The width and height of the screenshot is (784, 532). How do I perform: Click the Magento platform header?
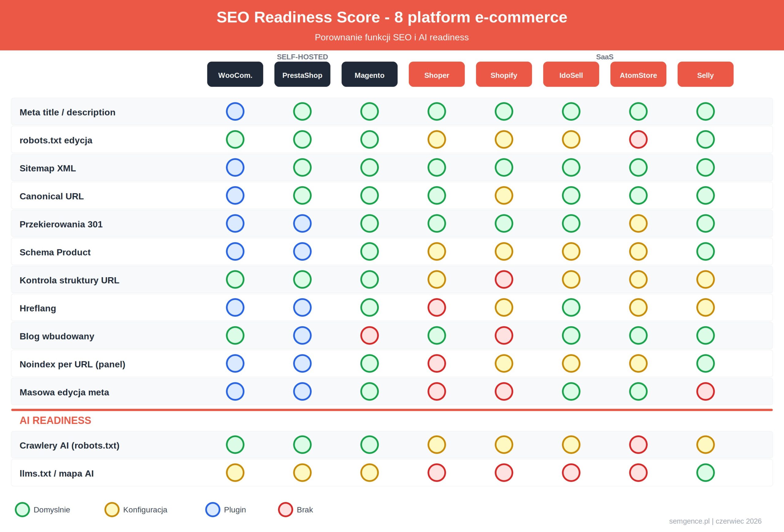[x=369, y=74]
